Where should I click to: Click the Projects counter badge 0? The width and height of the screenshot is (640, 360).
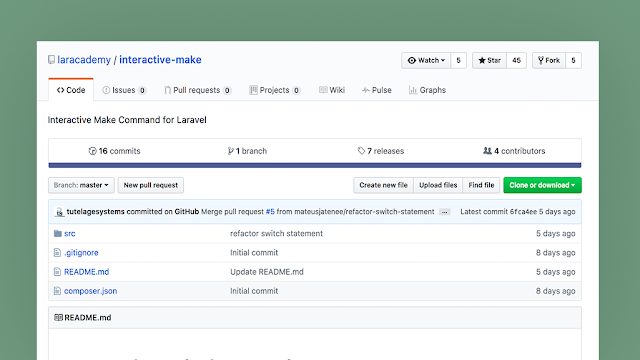296,90
